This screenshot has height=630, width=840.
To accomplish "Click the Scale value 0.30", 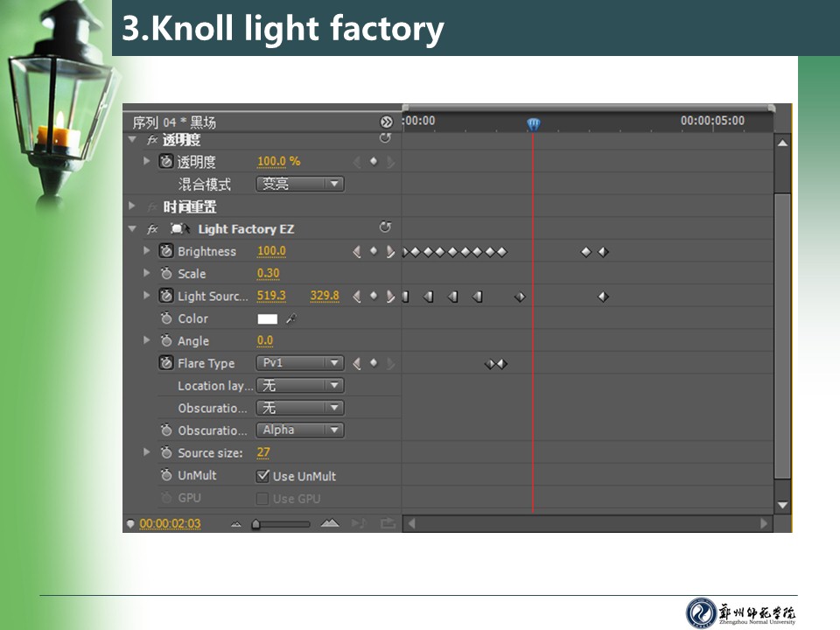I will [268, 273].
